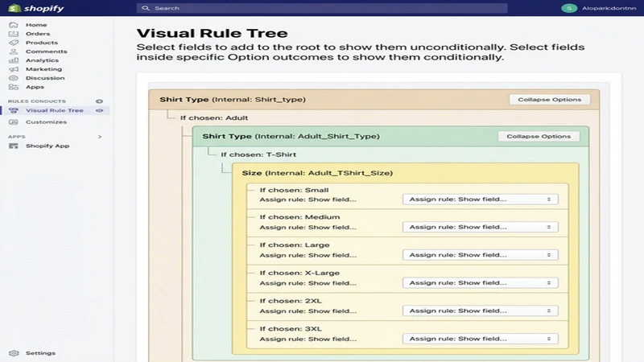Click 'If chosen: Medium' text
This screenshot has width=644, height=362.
tap(299, 217)
